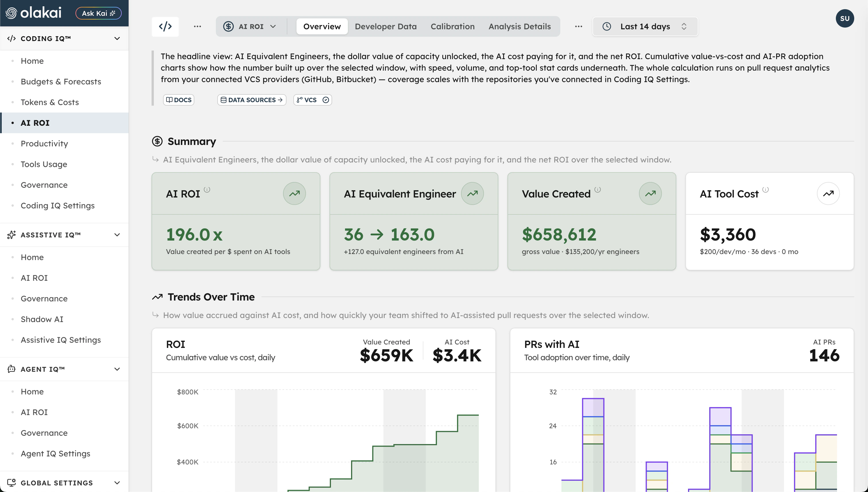Click the code brackets icon button

pos(165,26)
